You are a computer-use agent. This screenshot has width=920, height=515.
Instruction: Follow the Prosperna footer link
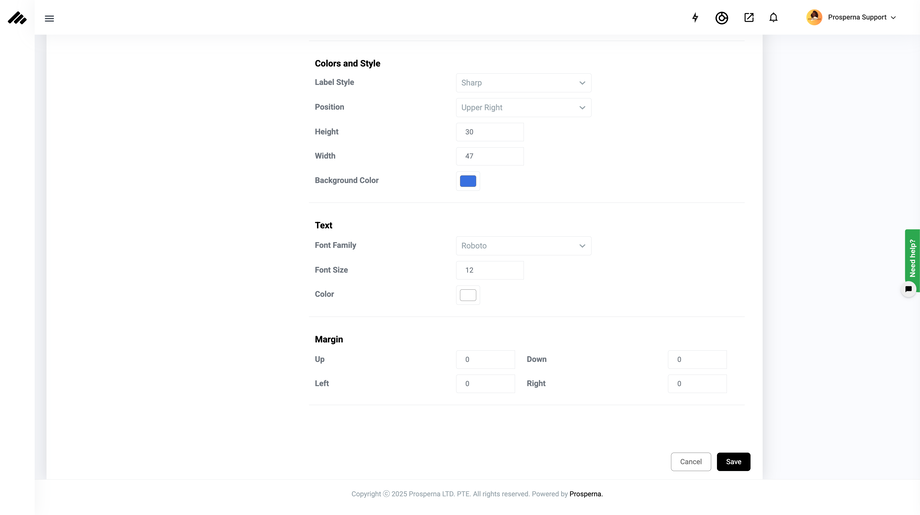(586, 494)
